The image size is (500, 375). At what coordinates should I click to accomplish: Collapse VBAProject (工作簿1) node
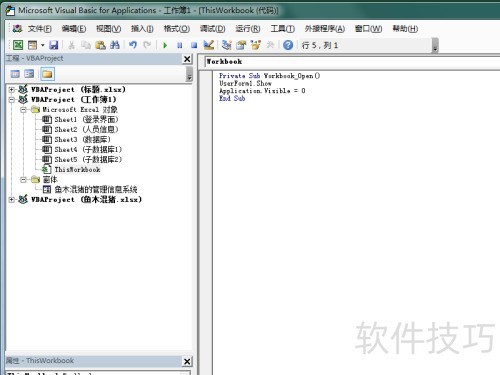pyautogui.click(x=12, y=99)
